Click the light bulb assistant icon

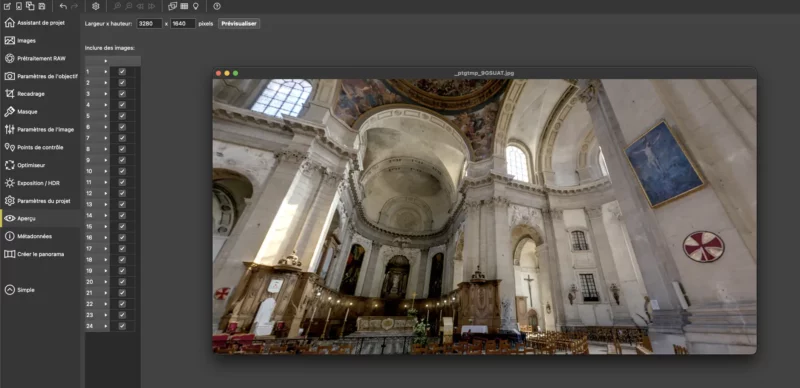click(195, 6)
